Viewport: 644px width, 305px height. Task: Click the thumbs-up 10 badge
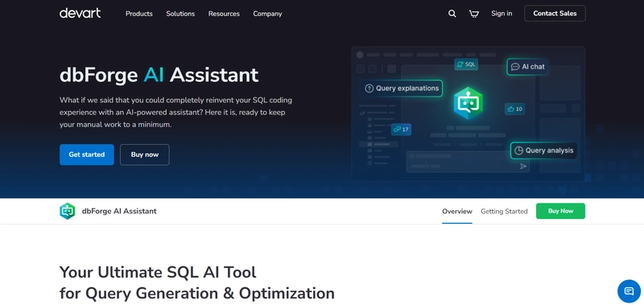(514, 109)
